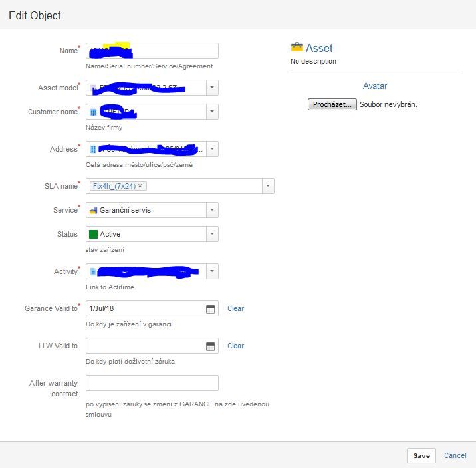
Task: Focus the Garance Valid to date field
Action: (152, 308)
